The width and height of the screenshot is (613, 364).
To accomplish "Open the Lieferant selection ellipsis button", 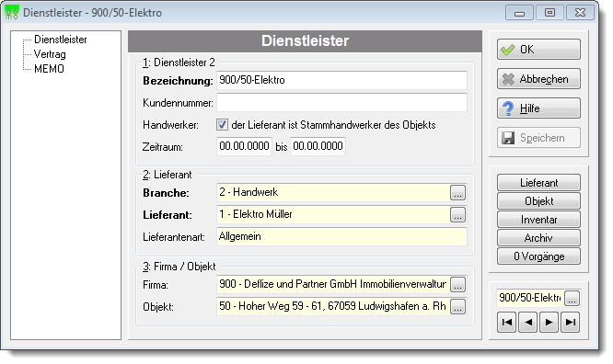I will (457, 214).
